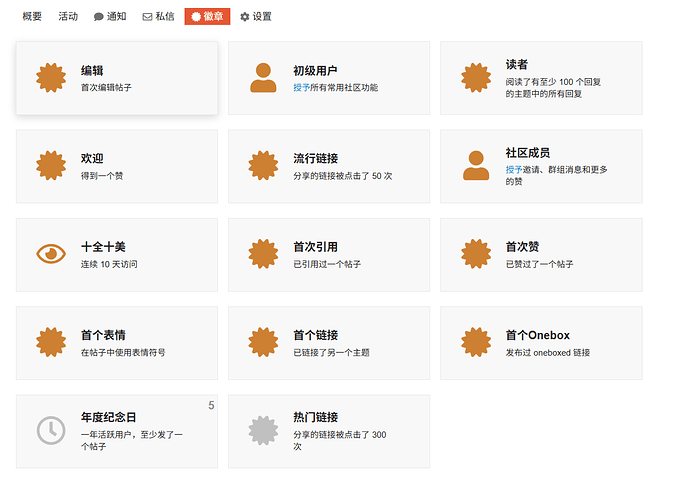Click the 首个链接 badge icon
Image resolution: width=690 pixels, height=486 pixels.
pos(263,342)
